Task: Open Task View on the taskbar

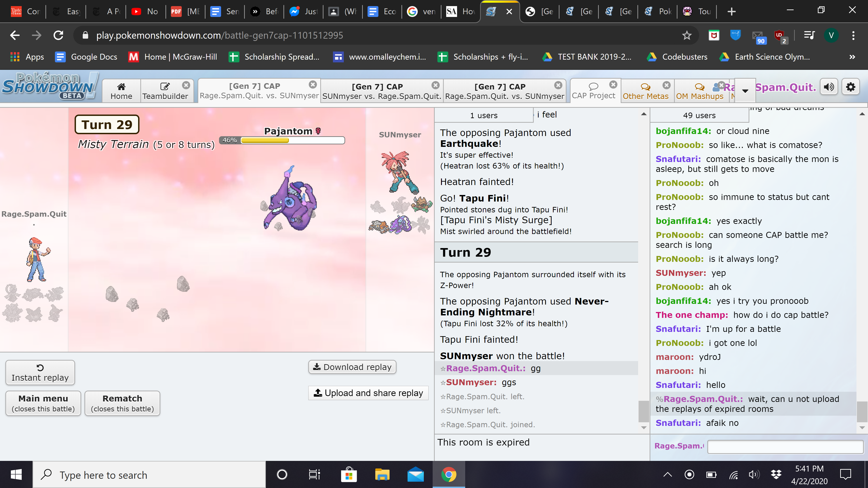Action: pos(314,474)
